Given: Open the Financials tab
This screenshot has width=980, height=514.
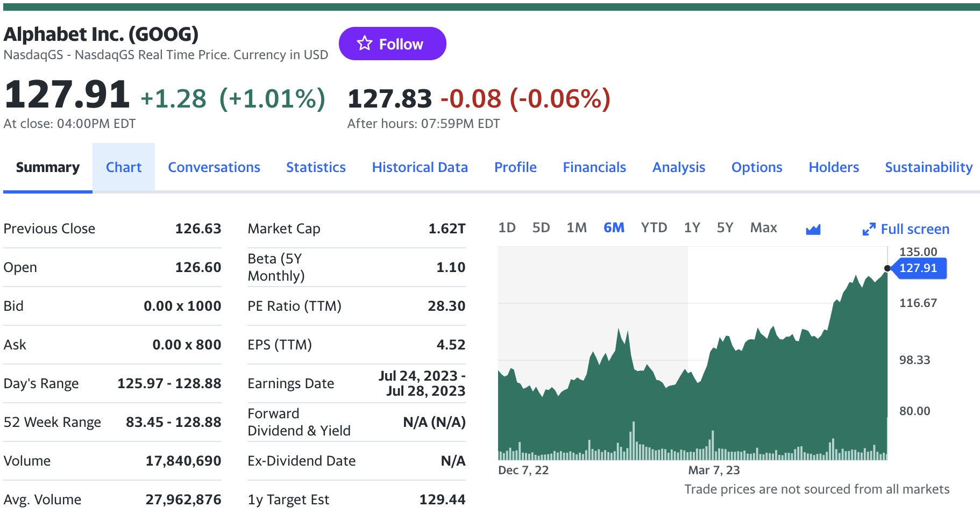Looking at the screenshot, I should (594, 167).
